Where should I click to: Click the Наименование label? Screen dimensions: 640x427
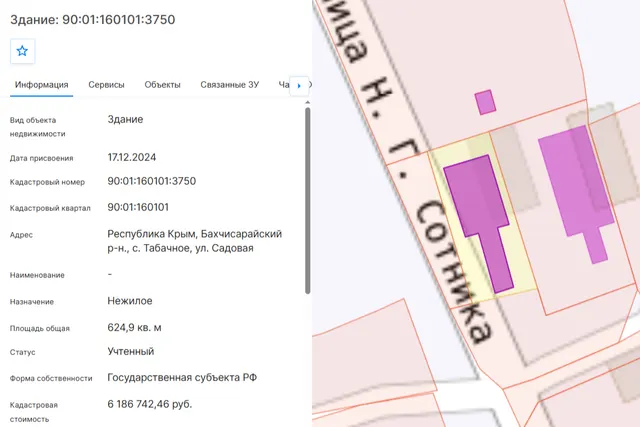[x=37, y=275]
